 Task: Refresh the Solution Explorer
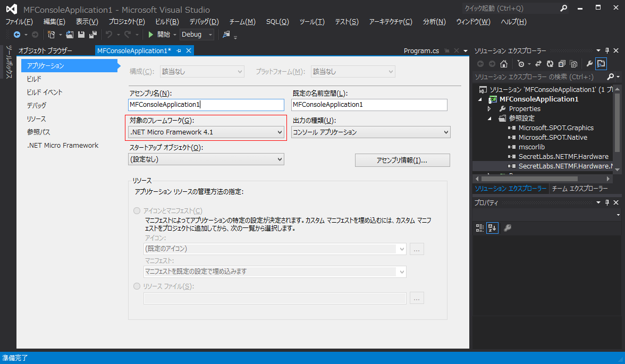pos(550,63)
